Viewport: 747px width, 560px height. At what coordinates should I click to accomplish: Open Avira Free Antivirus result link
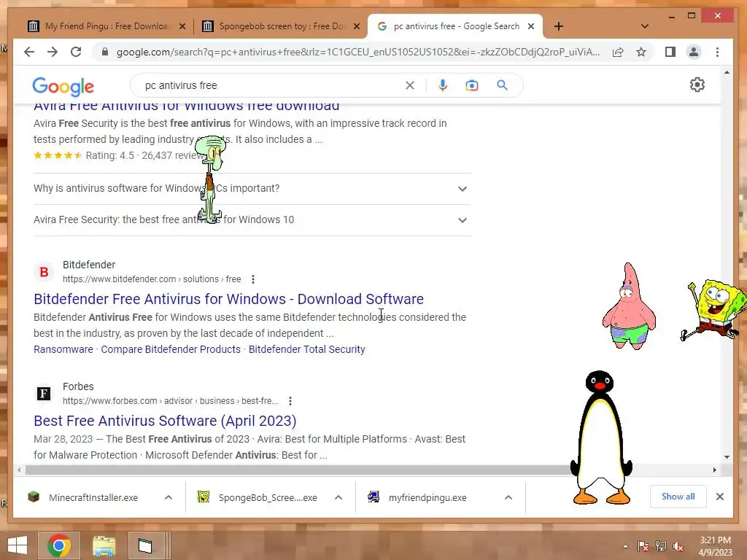186,106
